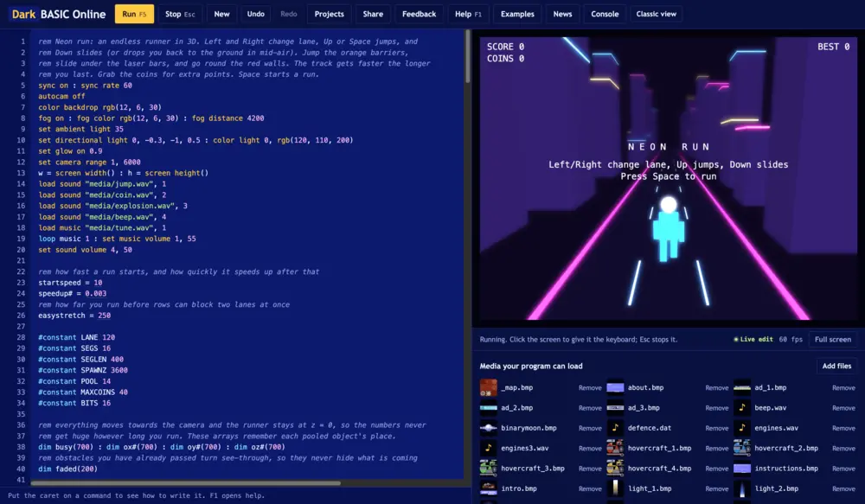Click the defence.dat file icon
Screen dimensions: 865x504
(x=615, y=428)
